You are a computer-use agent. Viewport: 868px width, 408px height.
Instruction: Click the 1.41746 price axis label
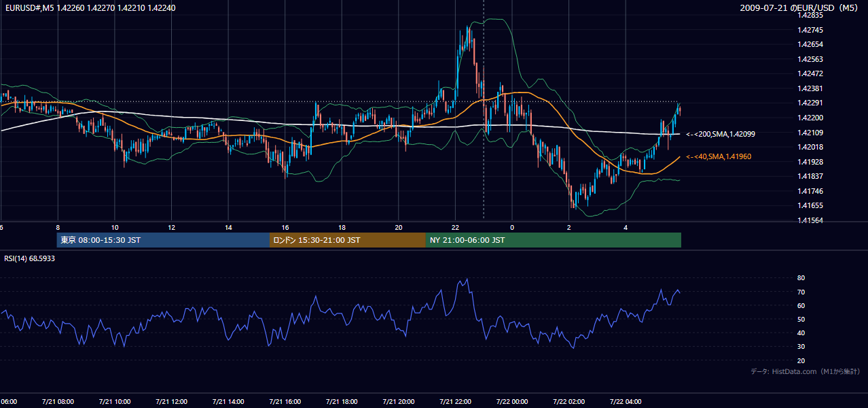[x=811, y=191]
